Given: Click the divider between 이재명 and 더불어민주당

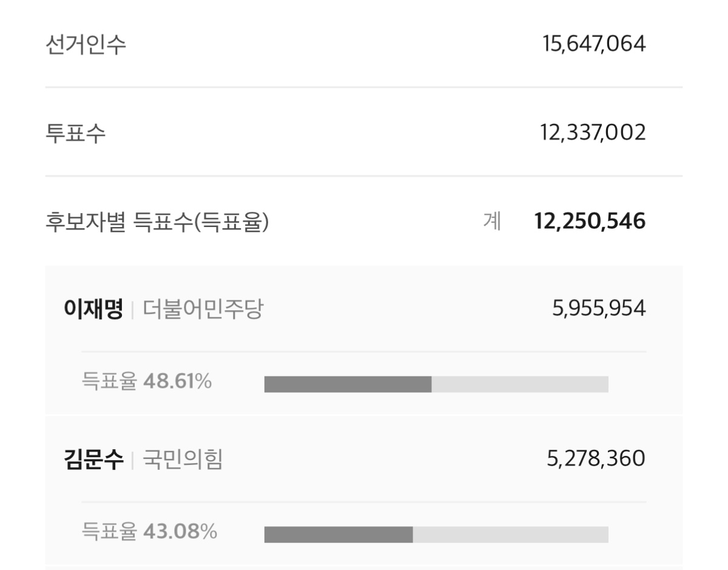Looking at the screenshot, I should click(133, 311).
